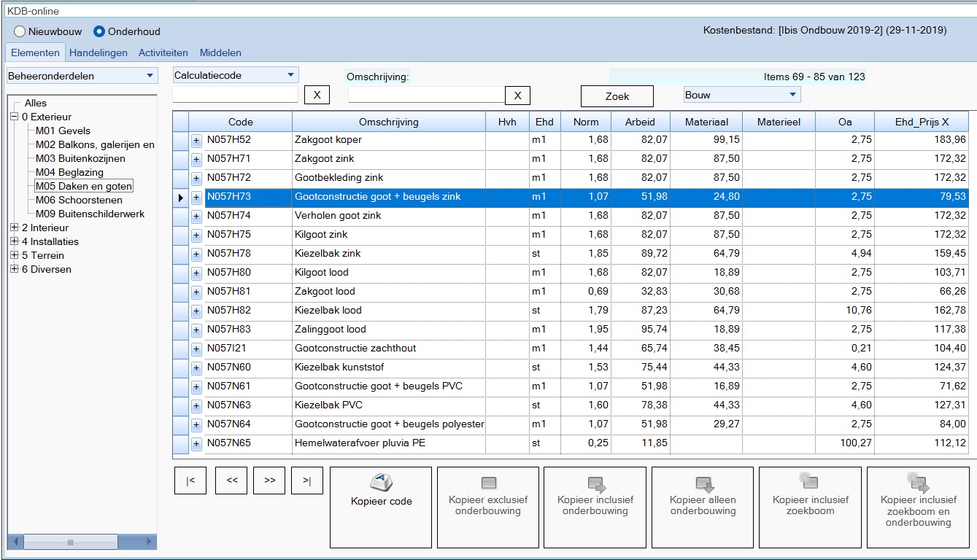977x560 pixels.
Task: Select M01 Gevels tree item
Action: tap(63, 131)
